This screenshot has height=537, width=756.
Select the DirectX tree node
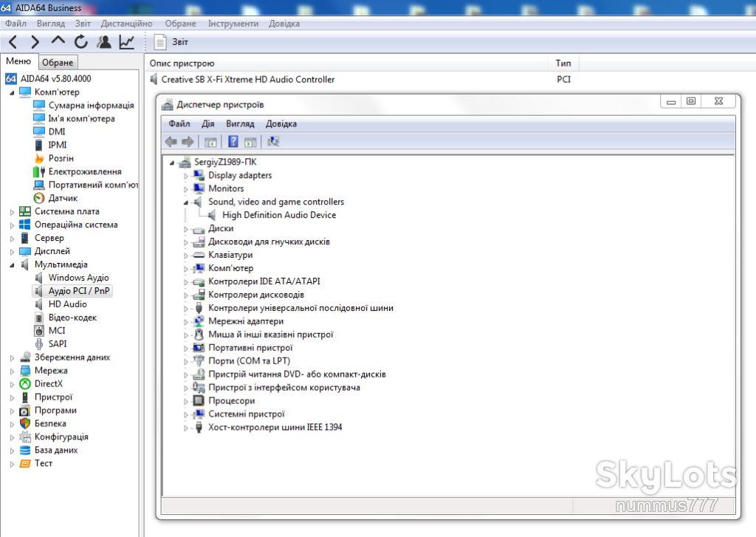[x=48, y=383]
